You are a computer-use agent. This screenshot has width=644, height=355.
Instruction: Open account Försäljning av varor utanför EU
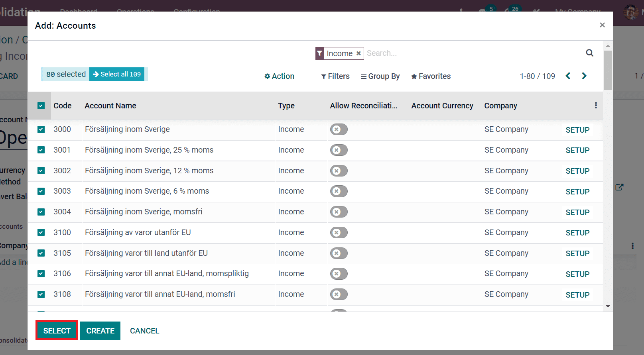[x=138, y=232]
